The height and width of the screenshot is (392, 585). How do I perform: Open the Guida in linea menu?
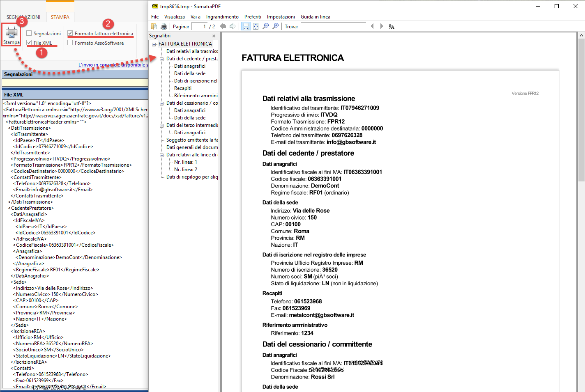(316, 17)
